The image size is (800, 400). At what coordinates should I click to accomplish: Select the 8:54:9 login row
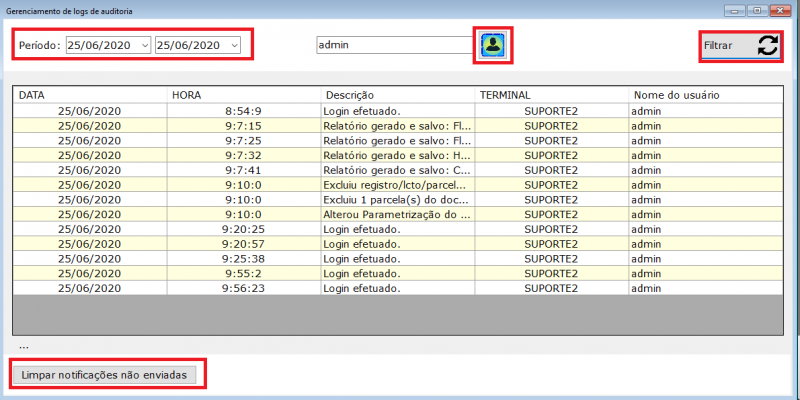[397, 111]
